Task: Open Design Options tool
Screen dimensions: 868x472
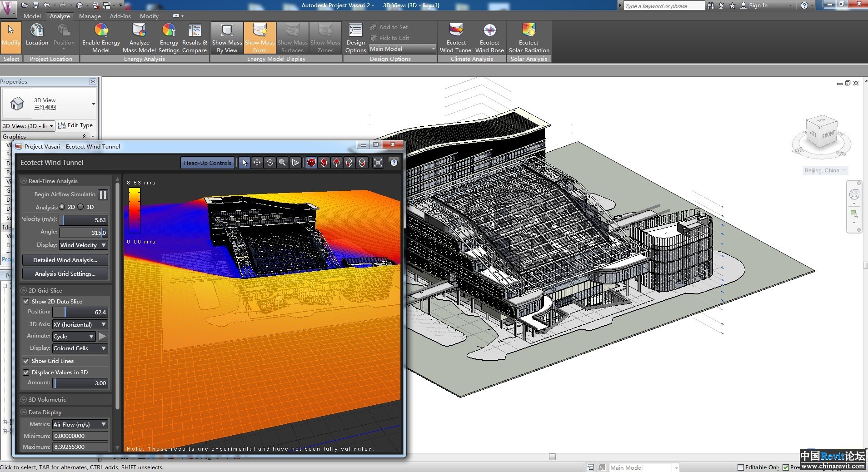Action: pos(355,38)
